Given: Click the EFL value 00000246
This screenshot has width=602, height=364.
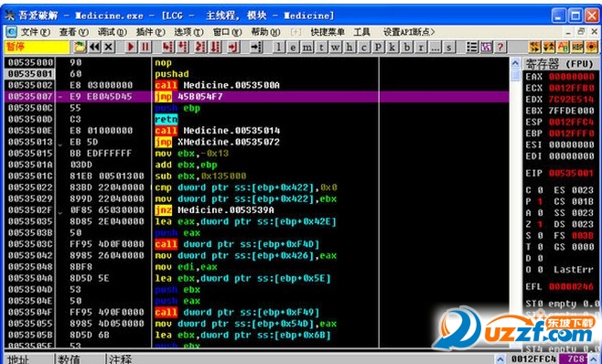Looking at the screenshot, I should click(571, 287).
